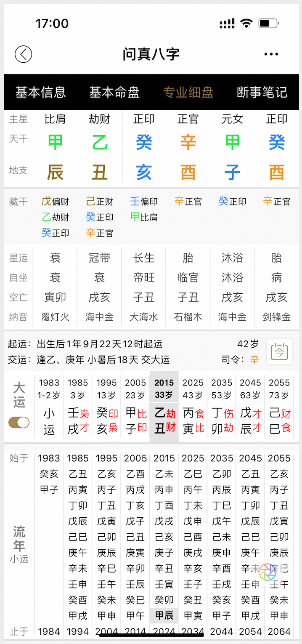Tap the 今 calendar today icon
This screenshot has height=644, width=302.
[280, 351]
